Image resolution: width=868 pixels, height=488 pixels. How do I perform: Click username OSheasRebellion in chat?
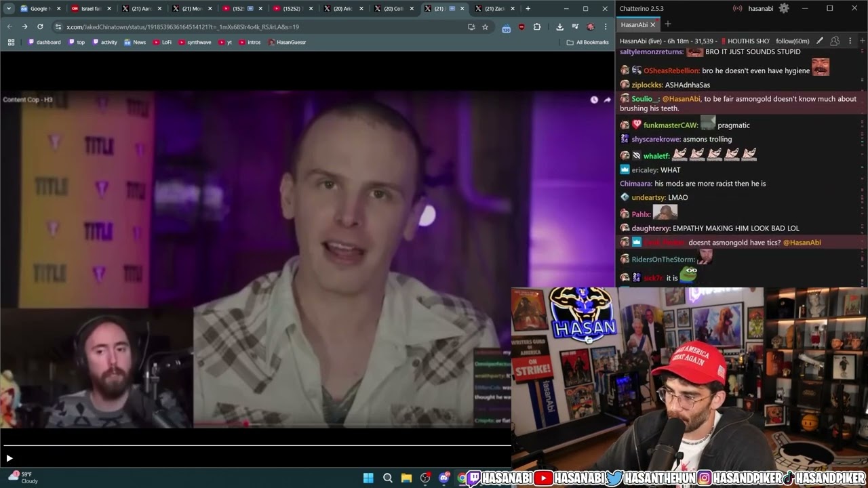tap(671, 70)
